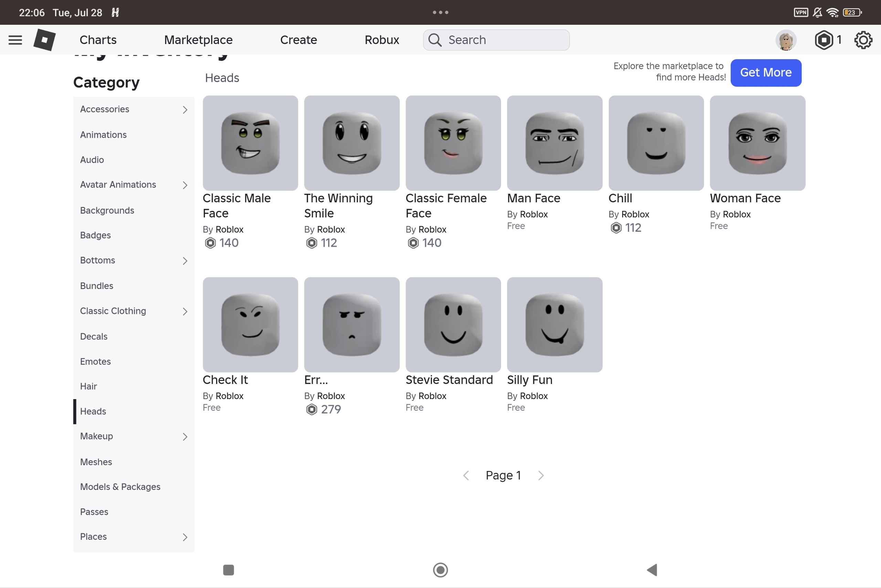Open the Create tab
Image resolution: width=881 pixels, height=588 pixels.
(x=299, y=40)
